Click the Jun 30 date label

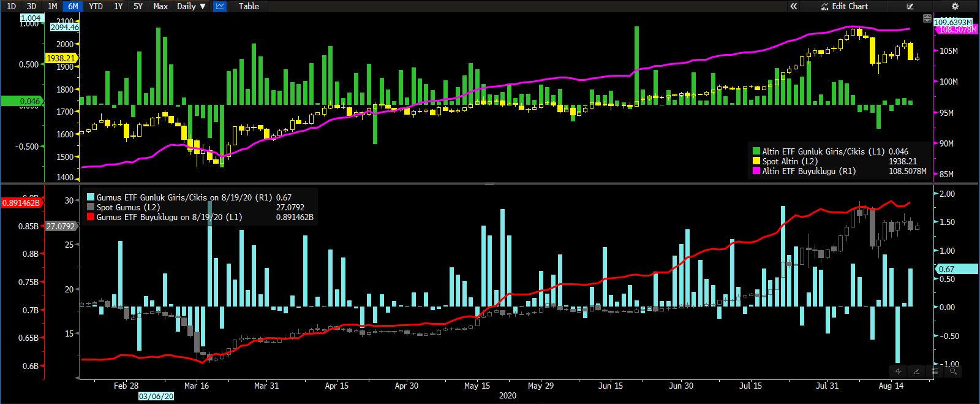(681, 386)
